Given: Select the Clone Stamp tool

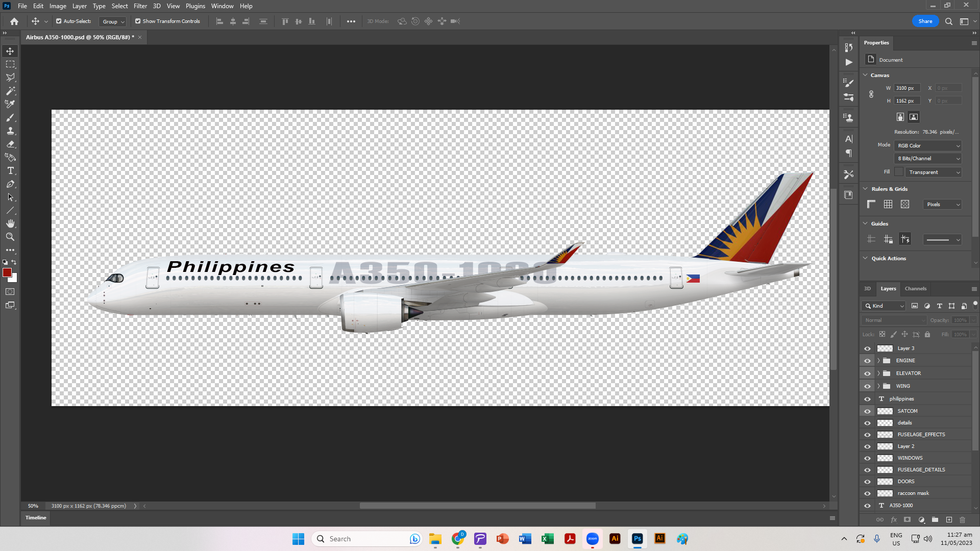Looking at the screenshot, I should (10, 131).
